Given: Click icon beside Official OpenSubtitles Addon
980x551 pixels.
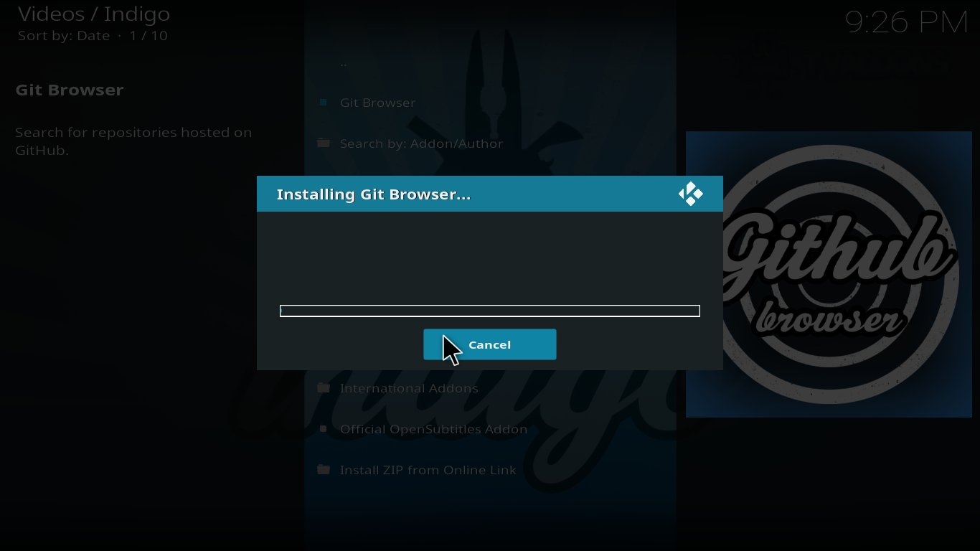Looking at the screenshot, I should click(x=324, y=429).
